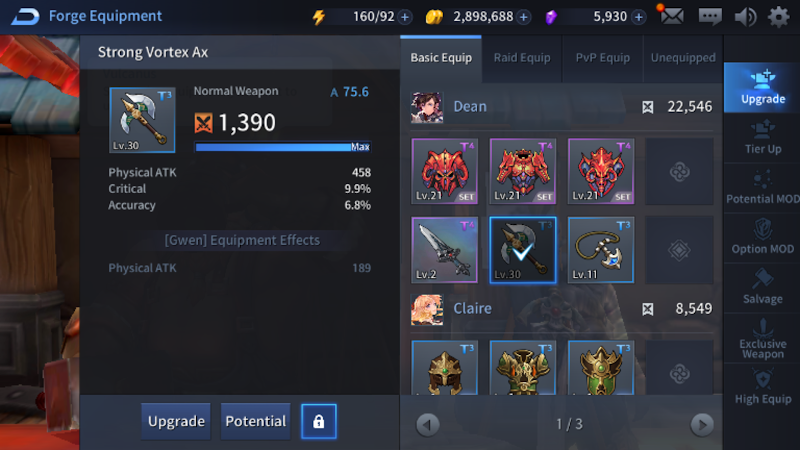Switch to the PvP Equip tab

coord(602,58)
